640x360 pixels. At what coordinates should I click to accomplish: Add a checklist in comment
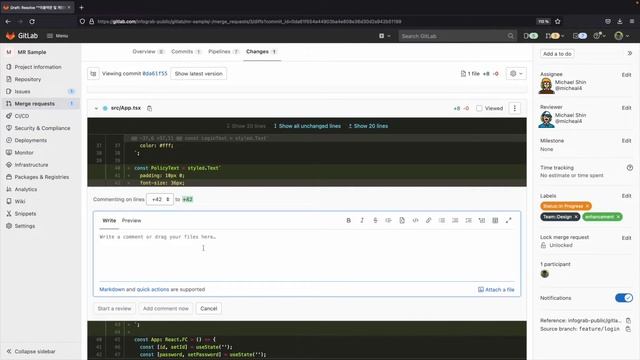[469, 220]
